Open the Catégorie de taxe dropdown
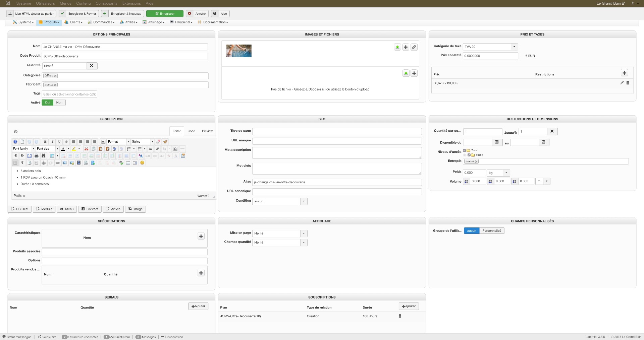 click(514, 47)
